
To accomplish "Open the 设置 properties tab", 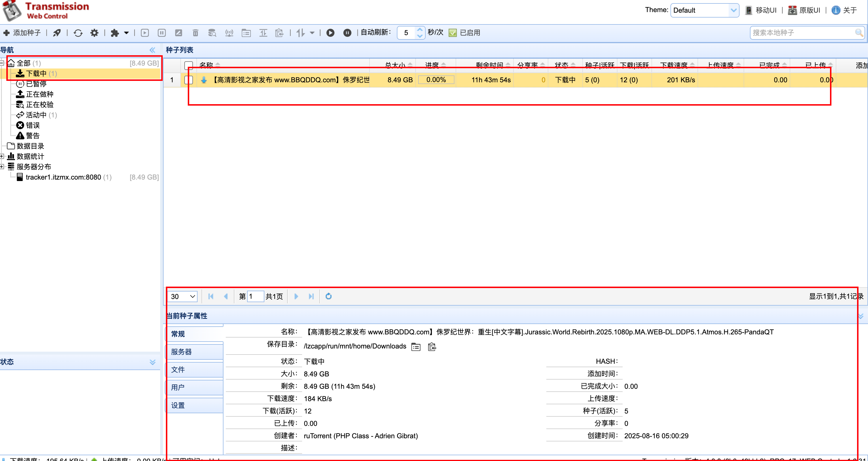I will (x=195, y=405).
